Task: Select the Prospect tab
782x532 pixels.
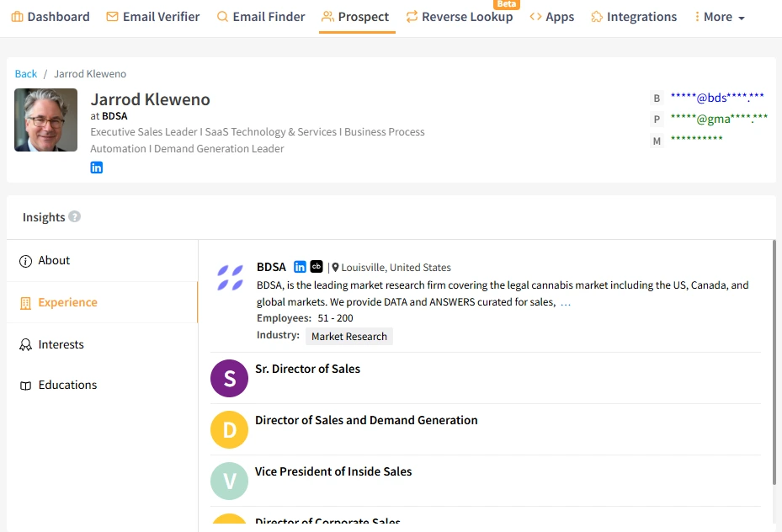Action: pyautogui.click(x=355, y=17)
